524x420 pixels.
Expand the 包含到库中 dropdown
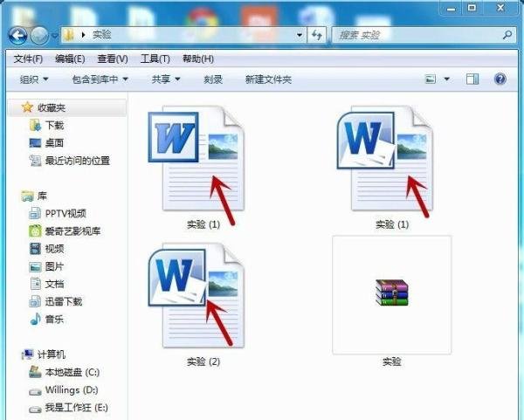100,79
